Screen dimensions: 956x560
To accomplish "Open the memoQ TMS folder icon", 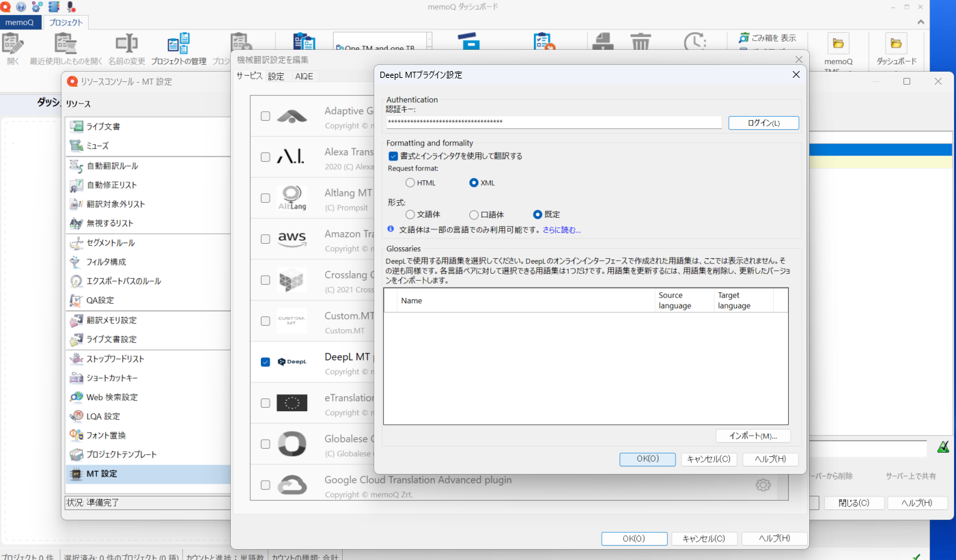I will [838, 44].
